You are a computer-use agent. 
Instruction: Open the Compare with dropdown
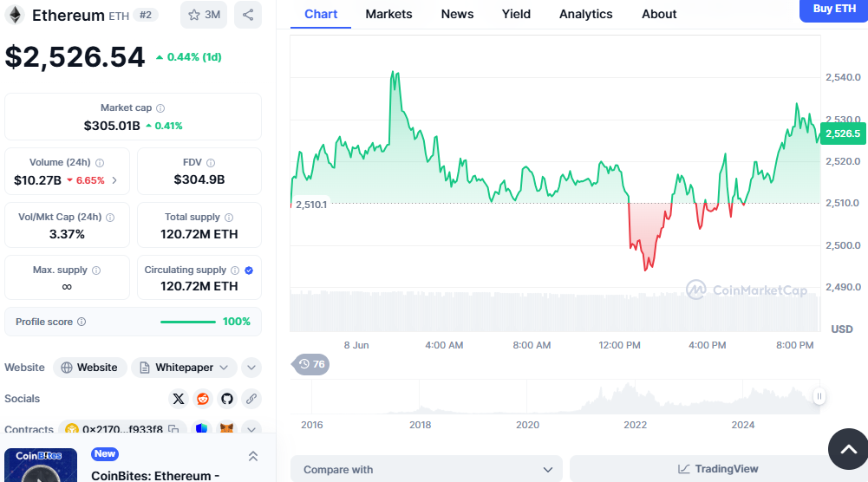[427, 469]
